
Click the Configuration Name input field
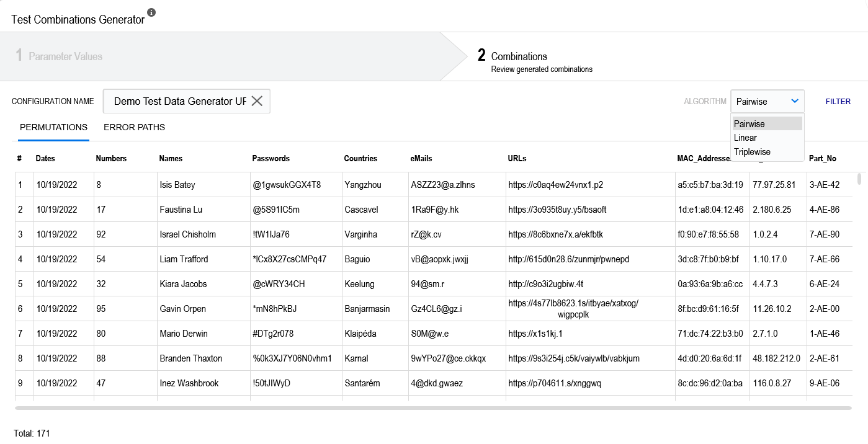click(x=179, y=101)
